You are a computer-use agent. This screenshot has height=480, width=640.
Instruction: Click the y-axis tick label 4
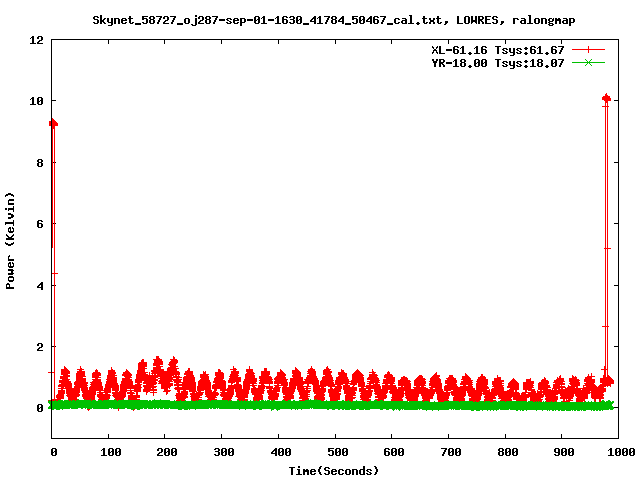coord(40,286)
